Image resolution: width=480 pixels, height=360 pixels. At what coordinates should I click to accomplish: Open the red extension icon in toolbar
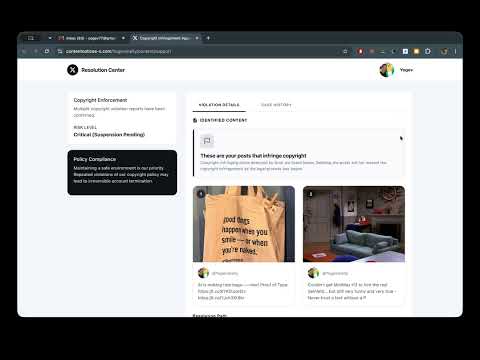pos(360,51)
